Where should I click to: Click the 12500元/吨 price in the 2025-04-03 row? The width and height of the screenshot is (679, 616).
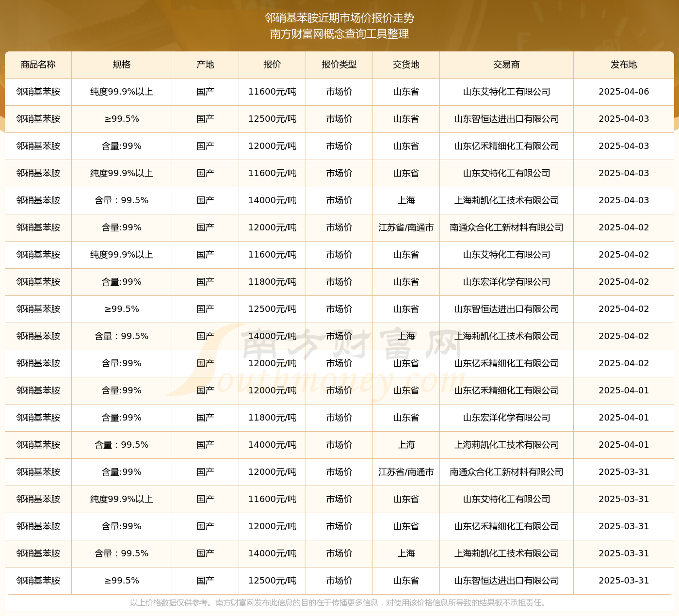point(272,119)
